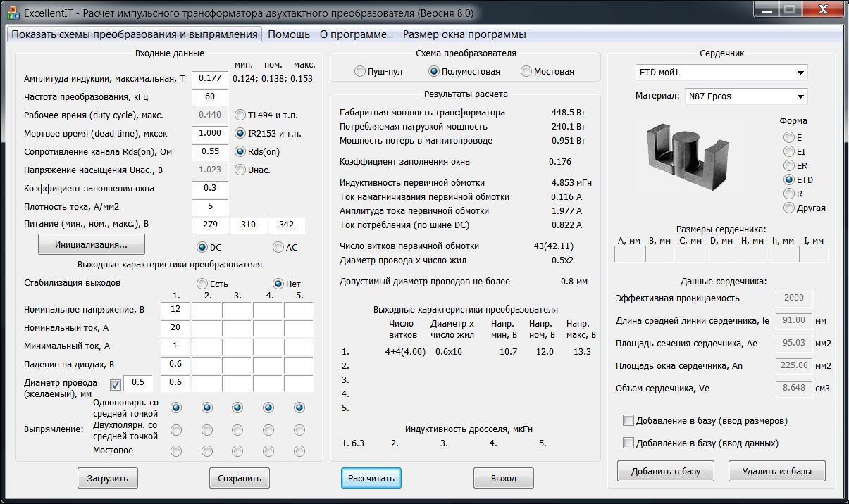Click primary wire diameter field 0.5
This screenshot has width=849, height=504.
point(138,384)
